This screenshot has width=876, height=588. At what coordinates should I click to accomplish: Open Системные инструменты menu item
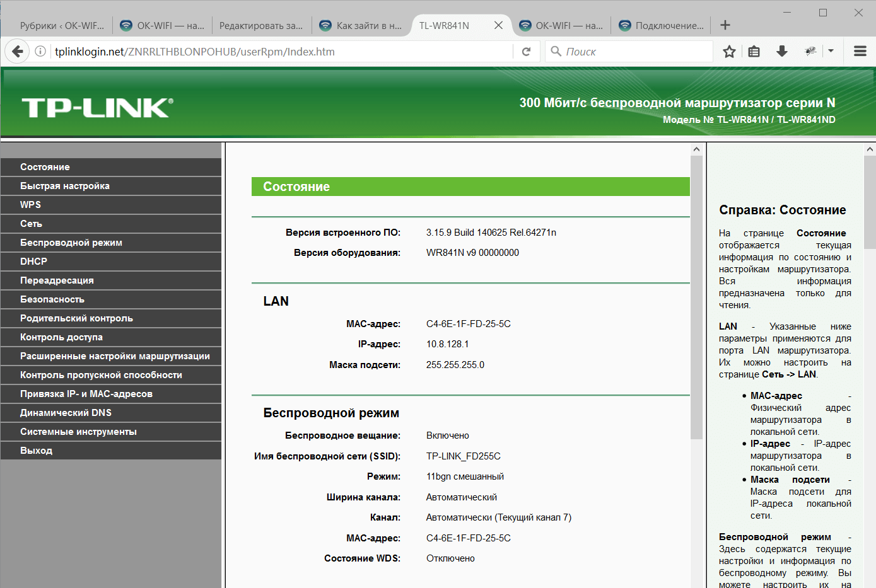pos(111,432)
